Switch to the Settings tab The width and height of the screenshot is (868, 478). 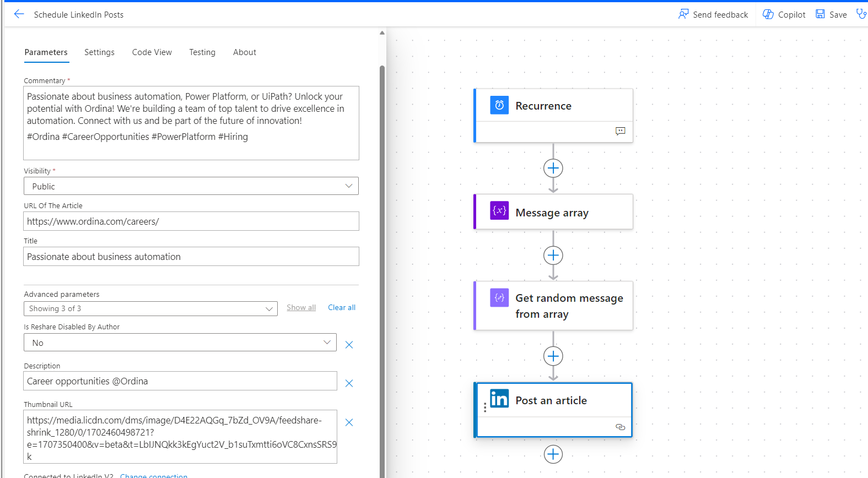99,52
